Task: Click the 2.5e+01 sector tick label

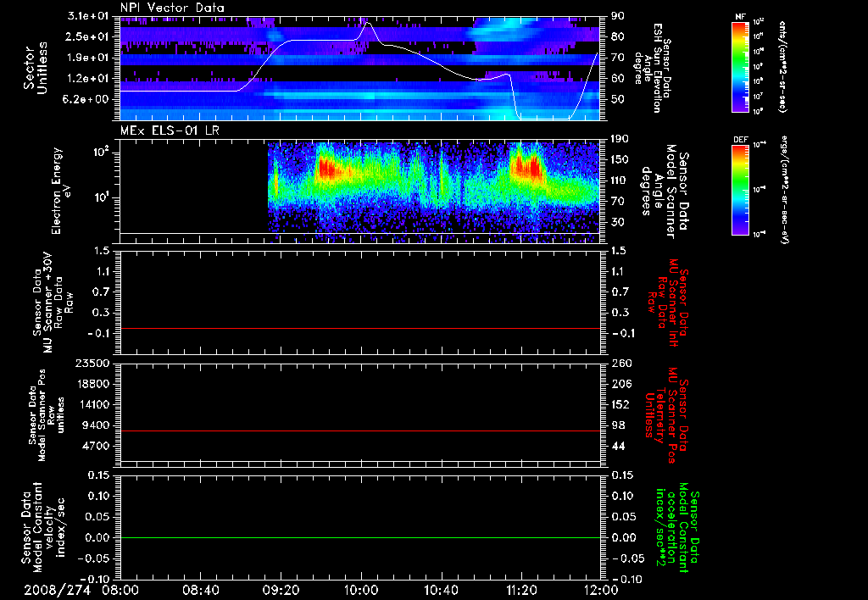Action: (88, 36)
